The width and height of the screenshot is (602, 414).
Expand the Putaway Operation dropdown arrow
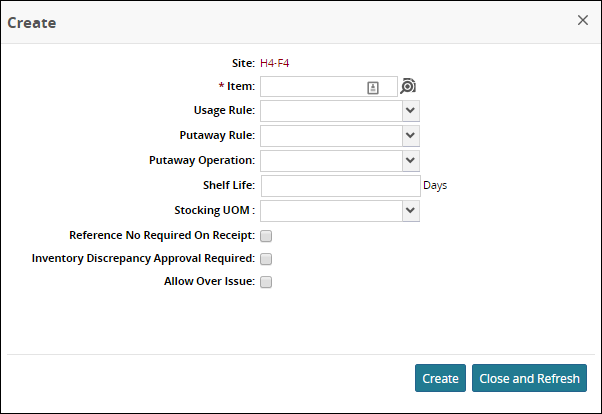(410, 160)
